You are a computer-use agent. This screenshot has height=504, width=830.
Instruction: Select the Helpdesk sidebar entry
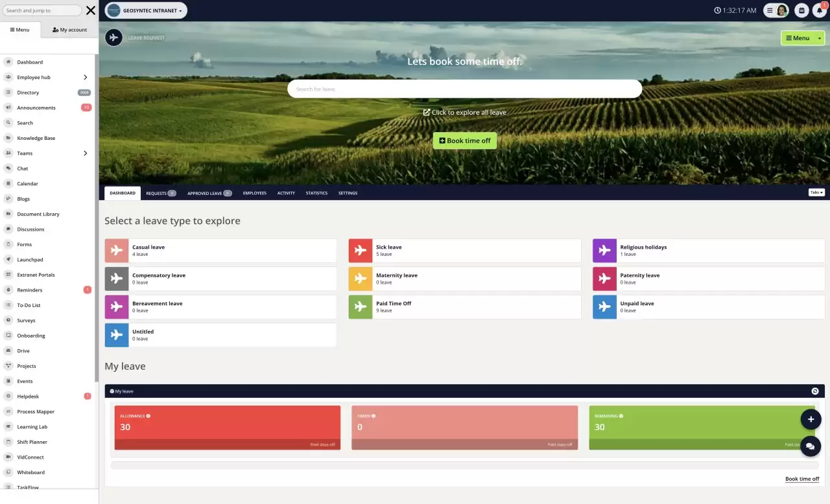pos(30,396)
